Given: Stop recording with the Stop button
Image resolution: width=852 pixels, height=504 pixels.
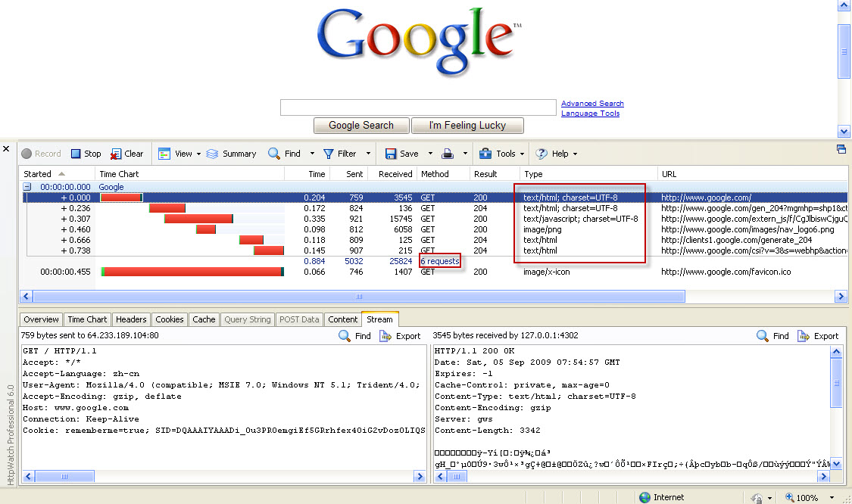Looking at the screenshot, I should 86,154.
